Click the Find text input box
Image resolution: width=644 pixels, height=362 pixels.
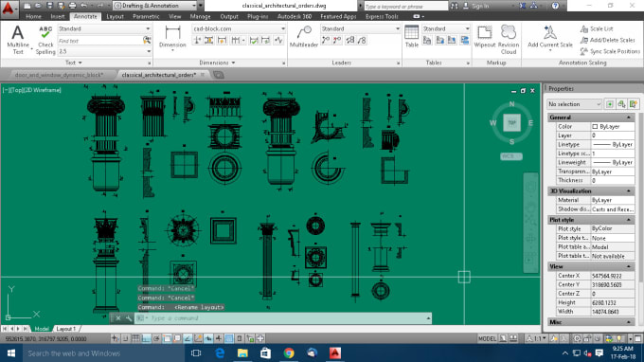coord(99,40)
